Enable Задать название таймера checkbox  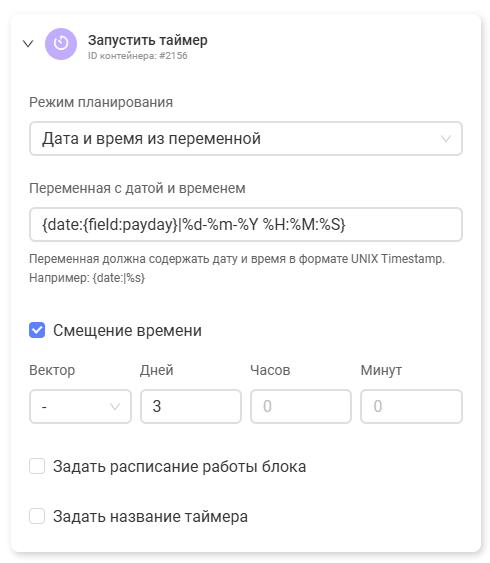pyautogui.click(x=37, y=516)
